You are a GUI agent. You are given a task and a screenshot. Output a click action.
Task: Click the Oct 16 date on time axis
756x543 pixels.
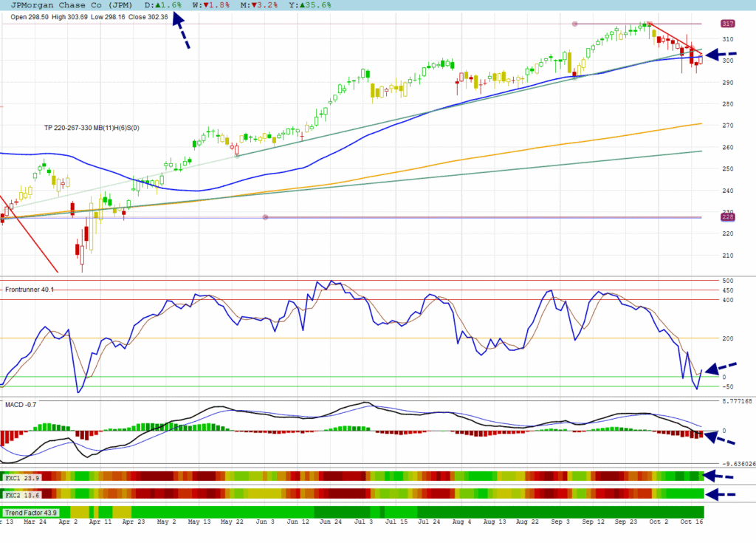tap(690, 522)
